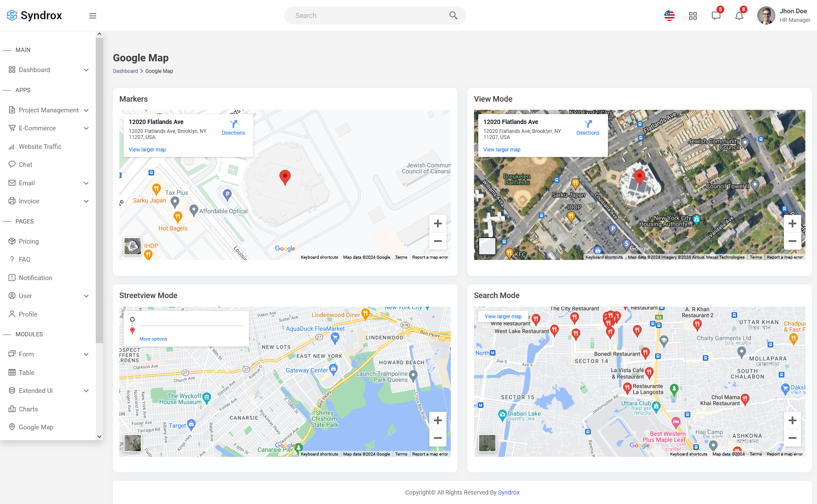Click the Syndrox logo icon

(12, 15)
